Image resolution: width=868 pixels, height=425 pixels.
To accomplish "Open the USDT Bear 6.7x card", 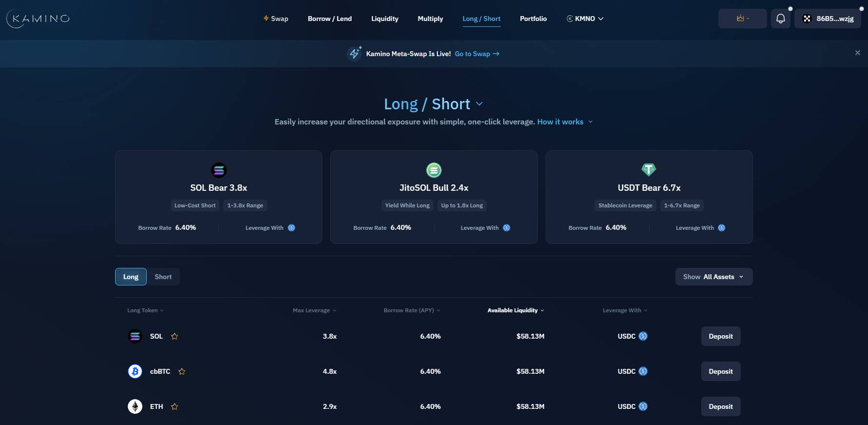I will (649, 197).
